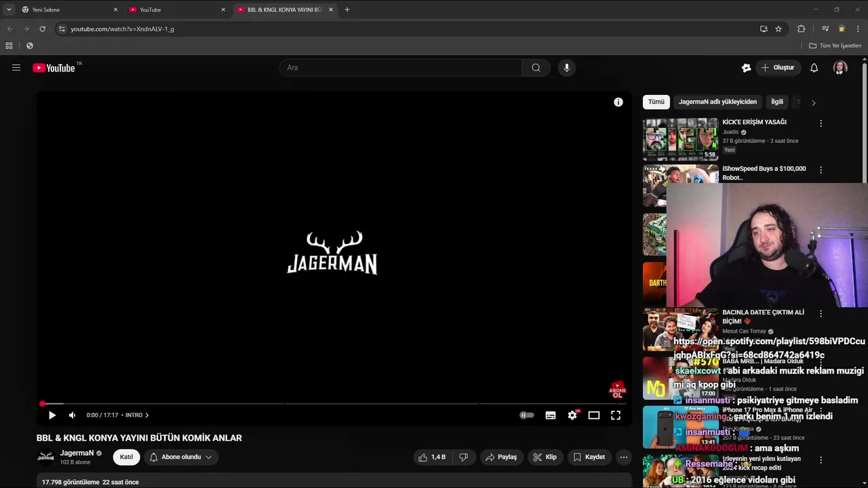Screen dimensions: 868x488
Task: Switch player to theater mode
Action: pos(594,415)
